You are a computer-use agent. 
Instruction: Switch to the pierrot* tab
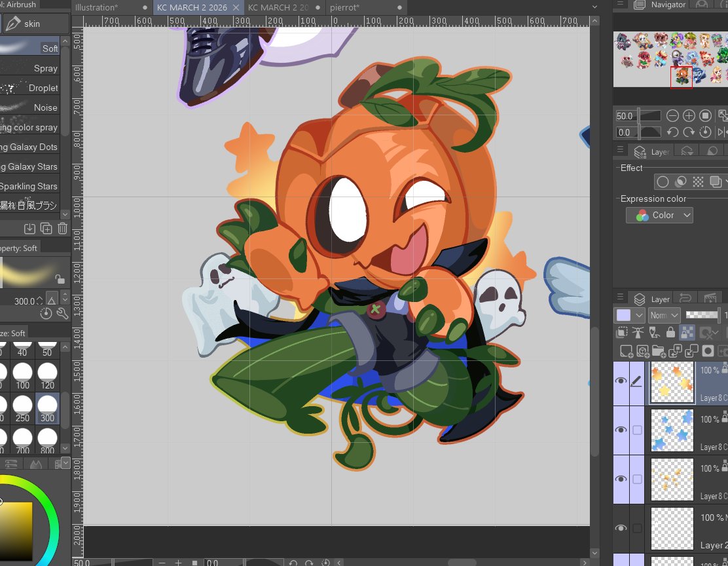(x=344, y=7)
